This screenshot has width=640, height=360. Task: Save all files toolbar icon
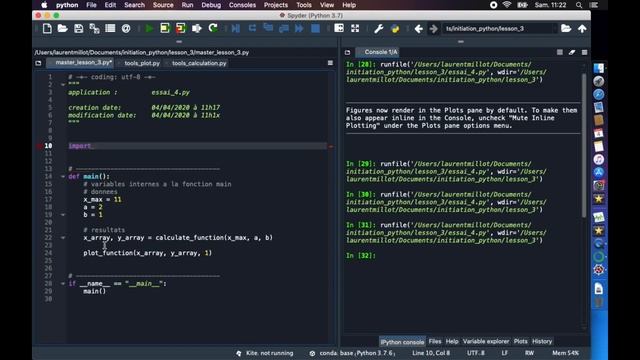coord(94,29)
